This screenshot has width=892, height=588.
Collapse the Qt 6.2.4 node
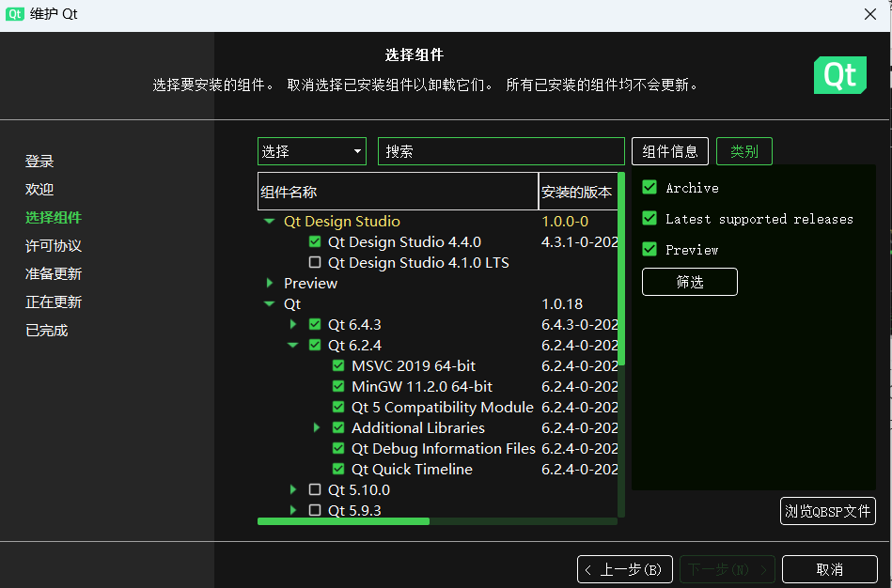click(x=293, y=345)
